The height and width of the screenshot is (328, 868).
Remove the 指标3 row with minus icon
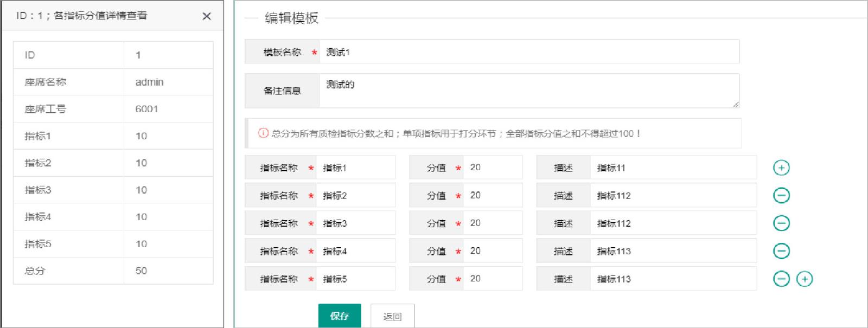(781, 223)
